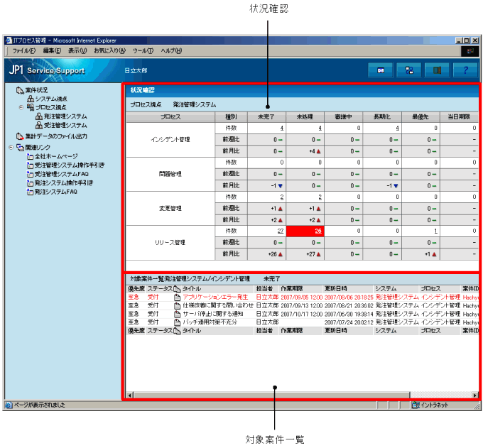Select システム視点 in the navigation tree
The width and height of the screenshot is (483, 448).
coord(51,99)
